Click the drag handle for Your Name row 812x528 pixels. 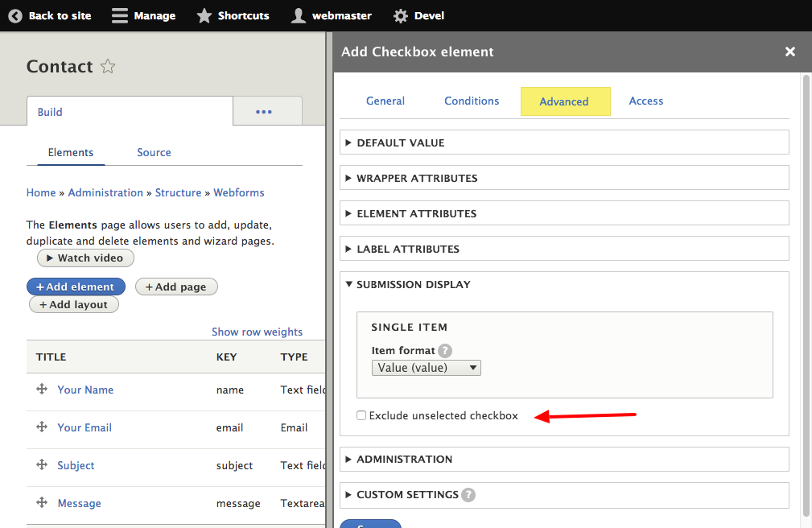coord(42,389)
